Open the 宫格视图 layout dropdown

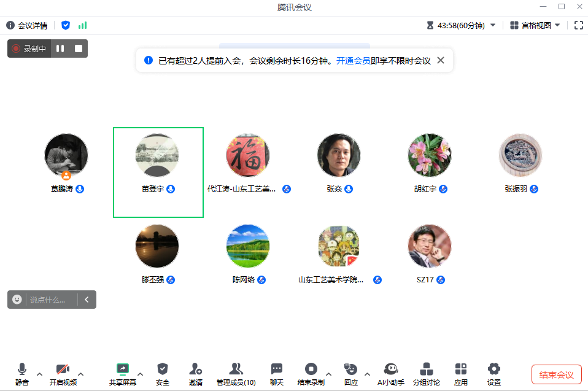click(535, 25)
